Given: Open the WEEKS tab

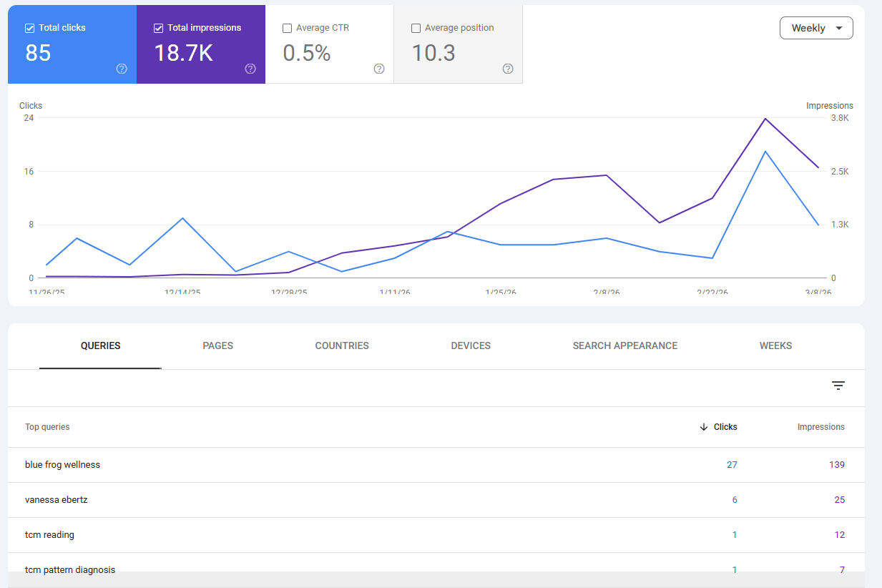Looking at the screenshot, I should pos(775,346).
